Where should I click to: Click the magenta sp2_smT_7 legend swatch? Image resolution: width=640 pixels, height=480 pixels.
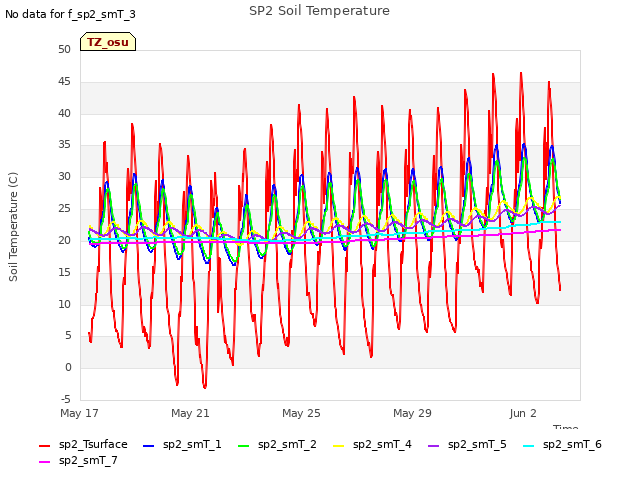point(44,462)
